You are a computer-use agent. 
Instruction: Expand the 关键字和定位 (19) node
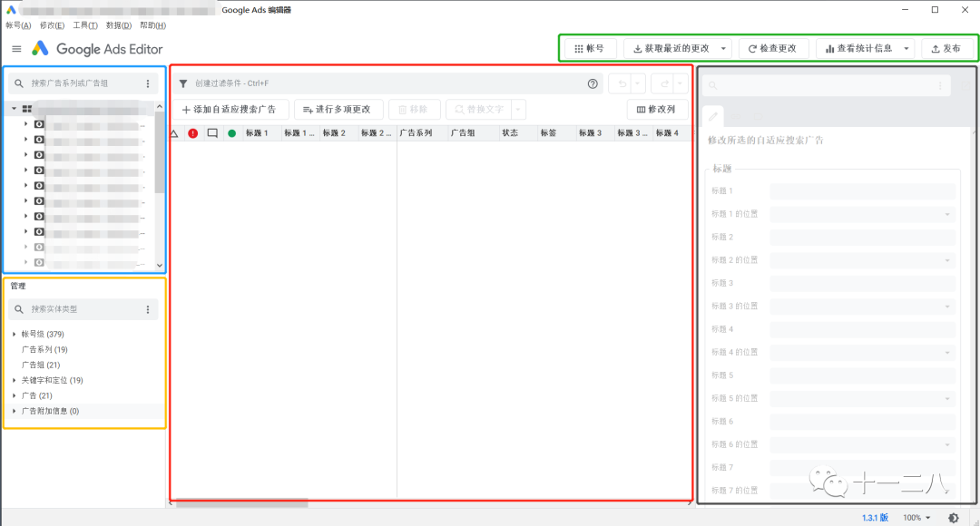click(x=15, y=381)
